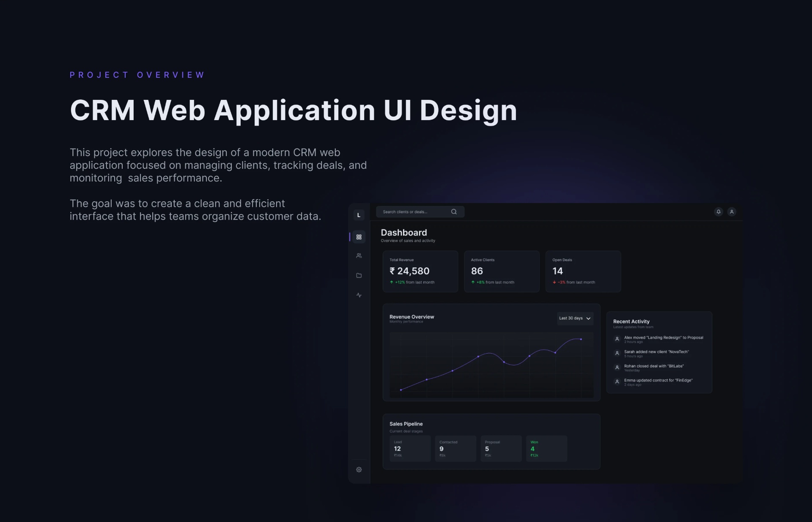Click the "Dashboard" page heading
The image size is (812, 522).
pos(404,233)
